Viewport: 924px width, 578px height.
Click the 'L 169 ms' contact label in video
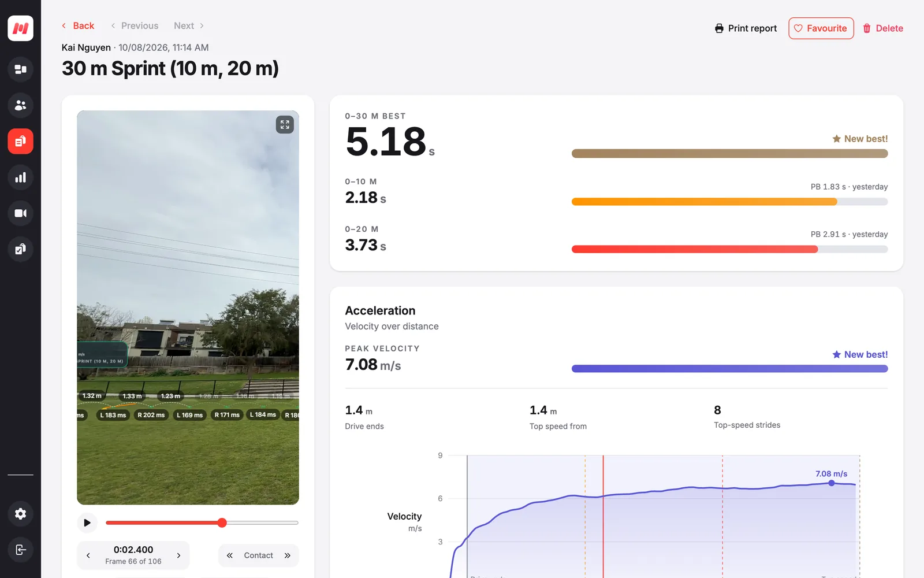pyautogui.click(x=189, y=415)
